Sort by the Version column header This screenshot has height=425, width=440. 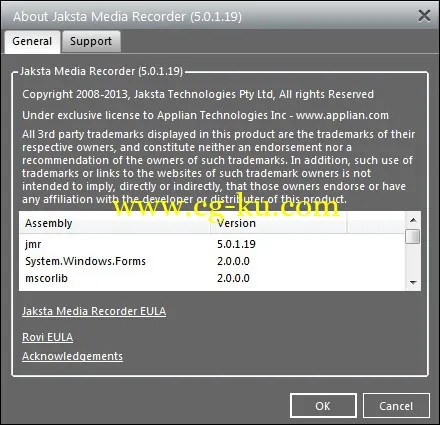tap(279, 223)
